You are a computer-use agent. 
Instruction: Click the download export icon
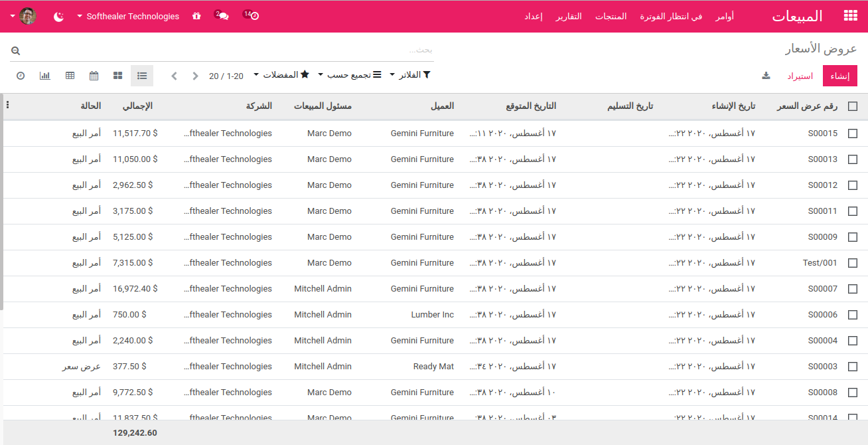click(766, 76)
